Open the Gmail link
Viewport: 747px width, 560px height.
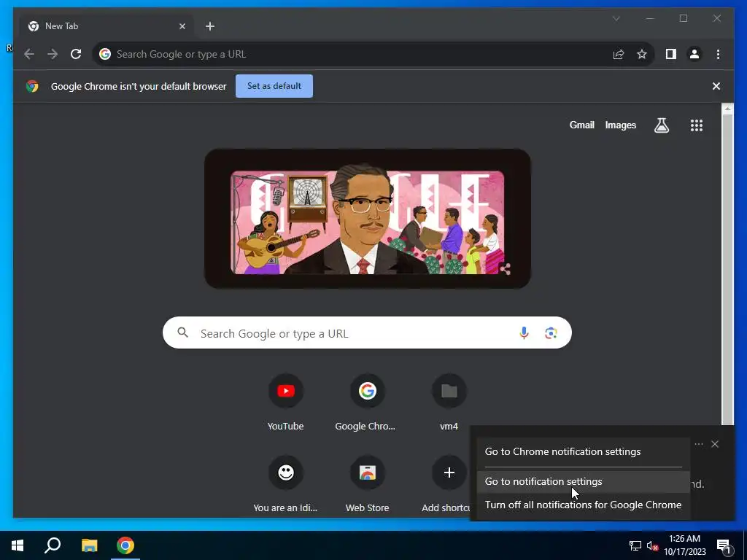coord(581,125)
